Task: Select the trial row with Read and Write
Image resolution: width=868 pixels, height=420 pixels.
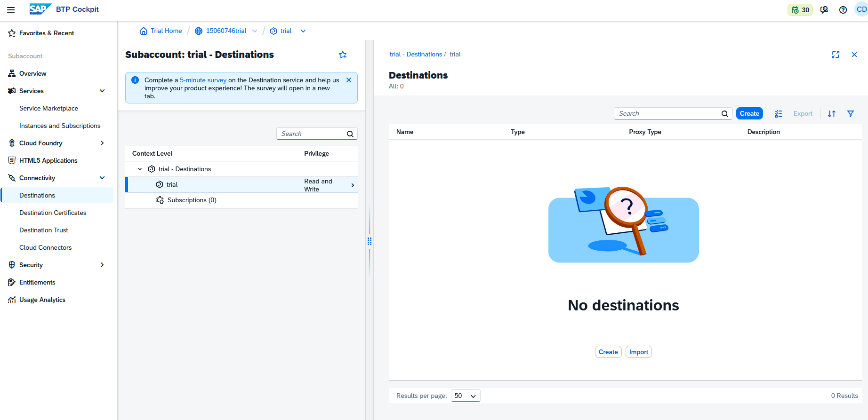Action: (x=241, y=184)
